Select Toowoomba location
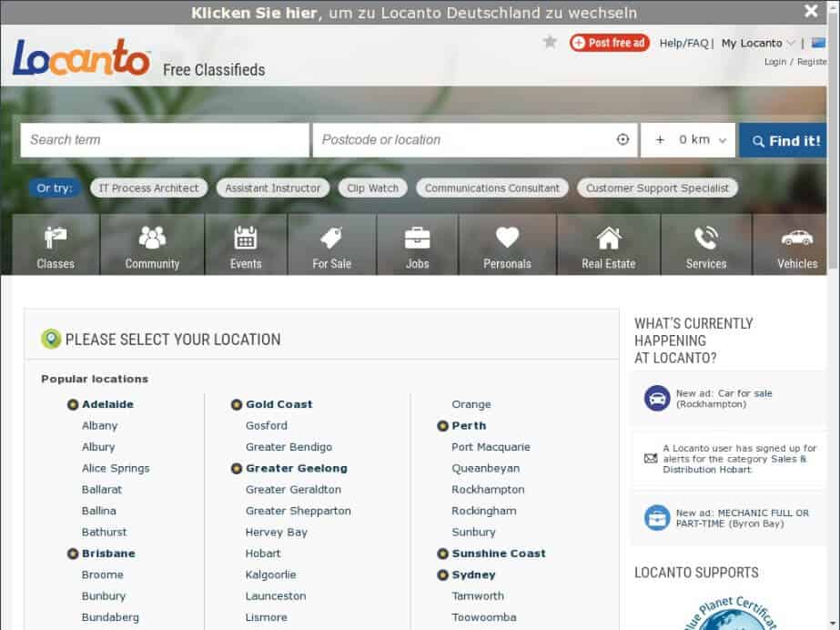The height and width of the screenshot is (630, 840). point(484,617)
